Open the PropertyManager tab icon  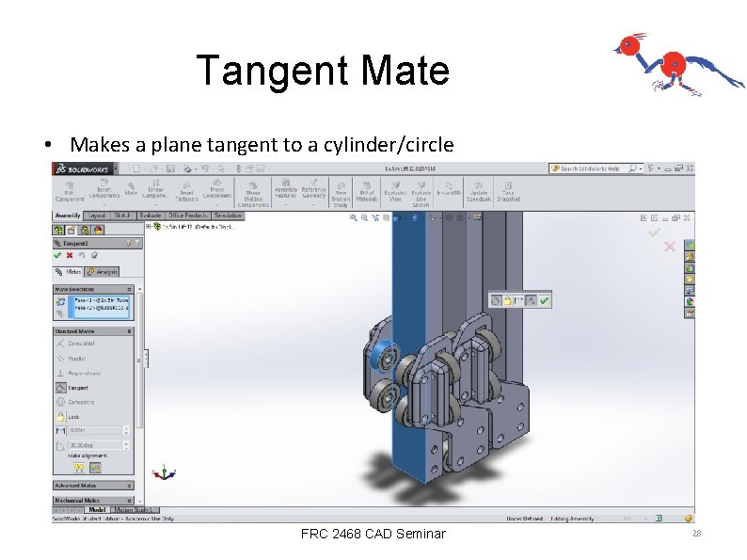pos(72,231)
